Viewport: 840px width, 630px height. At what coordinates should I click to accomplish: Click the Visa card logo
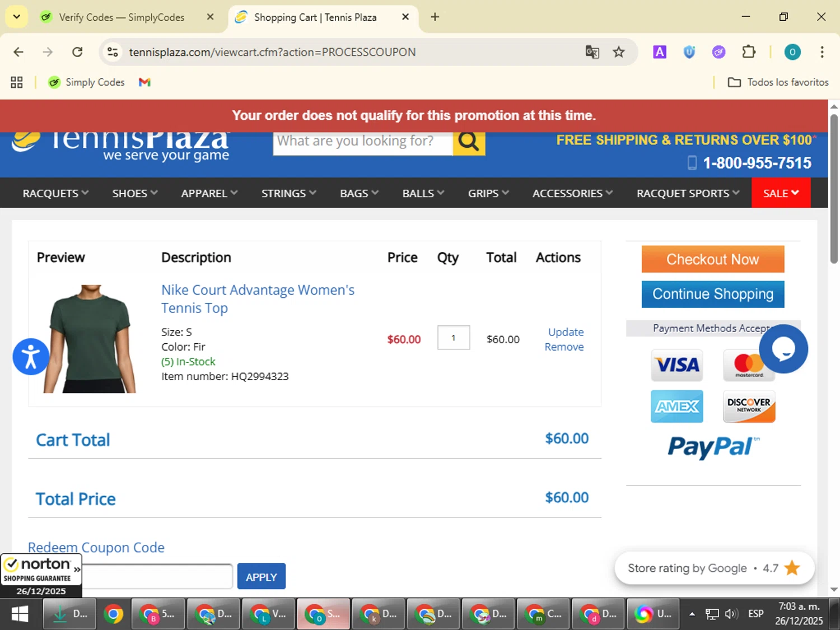pos(677,365)
